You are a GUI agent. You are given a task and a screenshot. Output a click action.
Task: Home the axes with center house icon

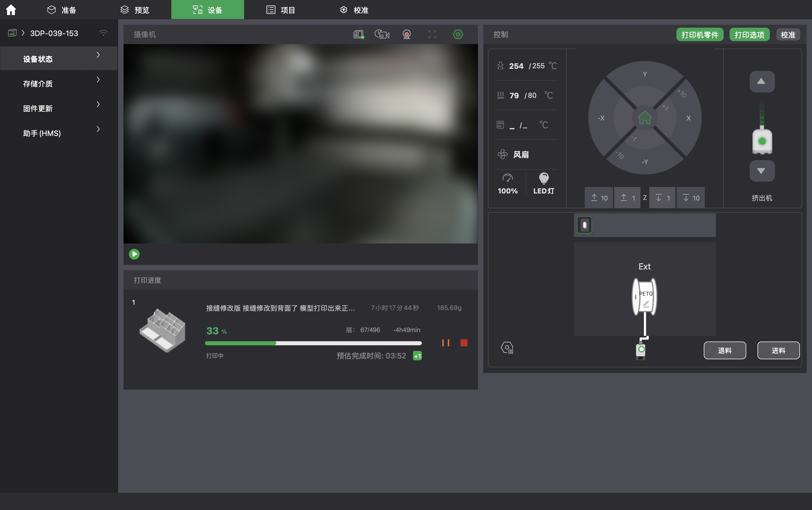[x=644, y=118]
